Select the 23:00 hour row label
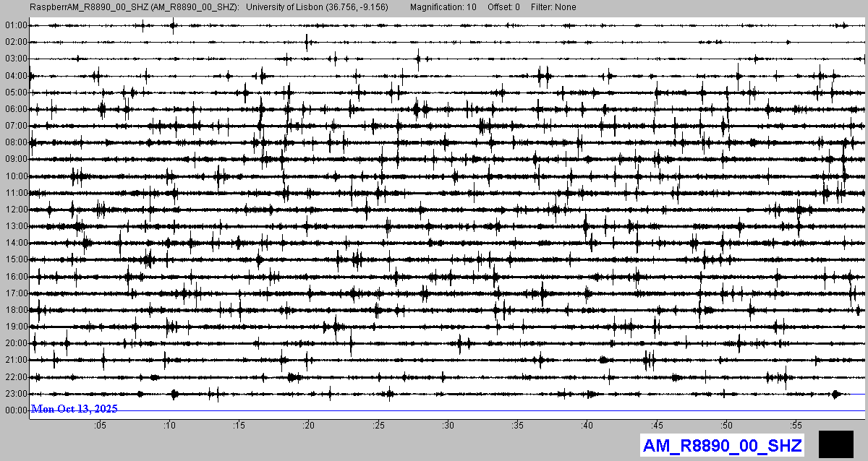Viewport: 868px width, 461px height. pos(15,394)
